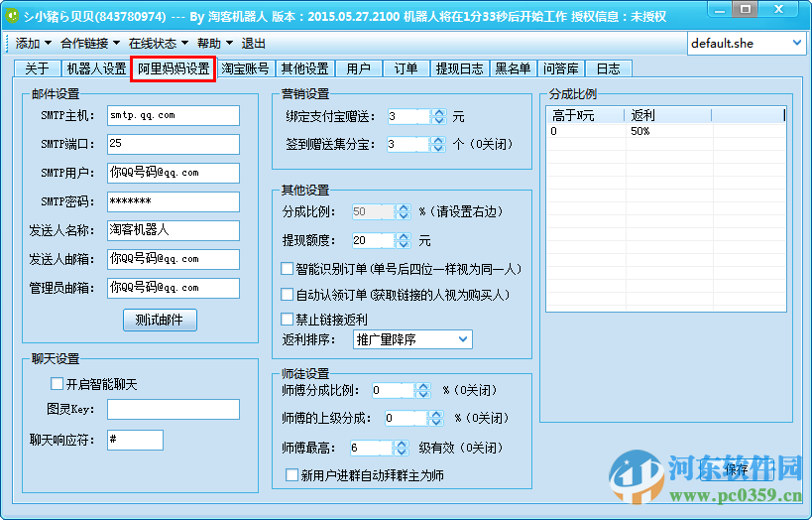The image size is (812, 520).
Task: Enable the 开启智能聊天 checkbox
Action: (57, 384)
